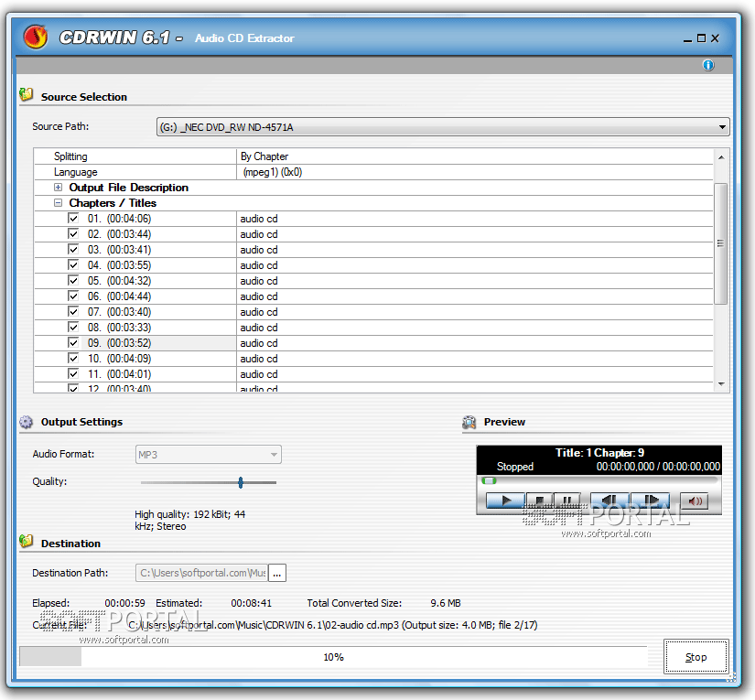The image size is (755, 700).
Task: Open the Source Path drive dropdown
Action: pyautogui.click(x=722, y=127)
